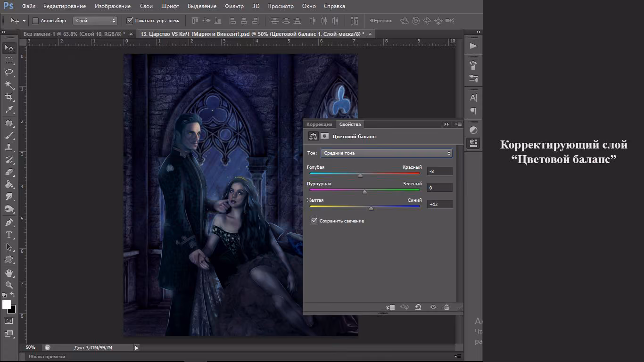Select the Magic Wand tool
This screenshot has width=644, height=362.
[x=9, y=85]
